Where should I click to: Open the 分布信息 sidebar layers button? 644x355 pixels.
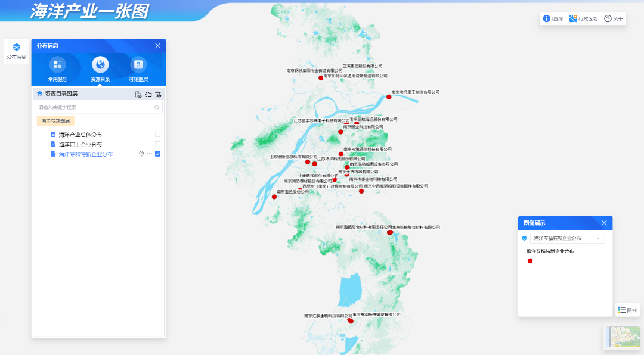tap(16, 51)
